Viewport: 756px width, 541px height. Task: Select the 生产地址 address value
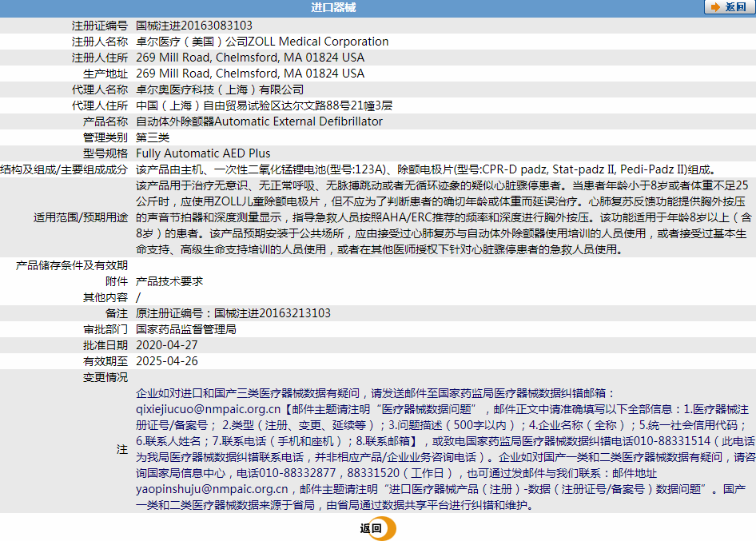250,74
